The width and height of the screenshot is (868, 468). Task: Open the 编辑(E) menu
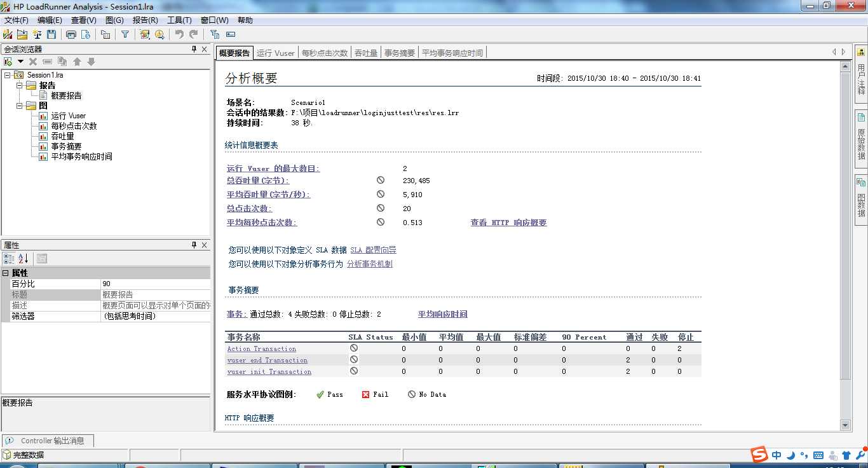(x=50, y=20)
